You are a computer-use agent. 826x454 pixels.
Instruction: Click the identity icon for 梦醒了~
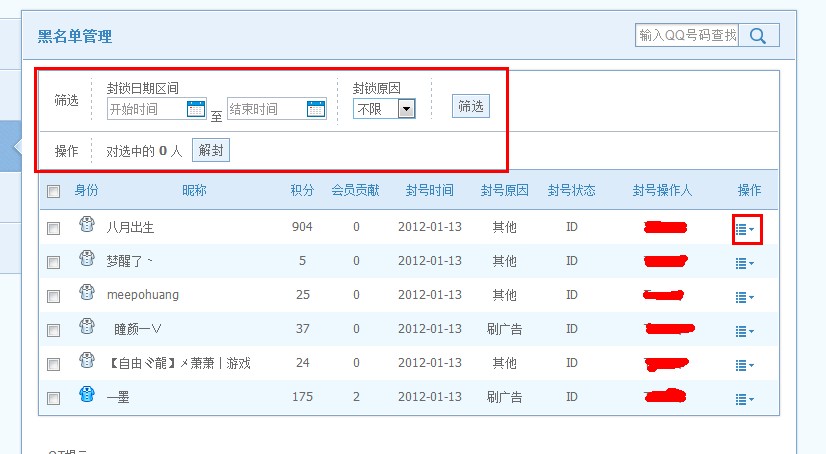[86, 260]
